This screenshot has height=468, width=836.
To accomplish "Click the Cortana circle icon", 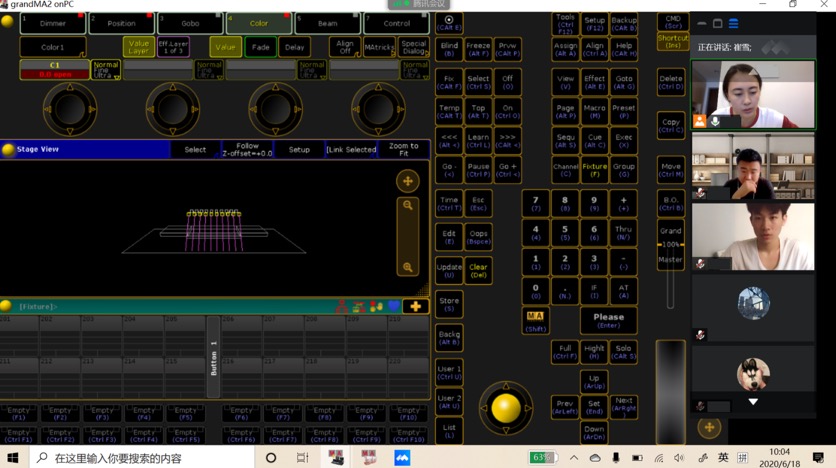I will pos(271,457).
